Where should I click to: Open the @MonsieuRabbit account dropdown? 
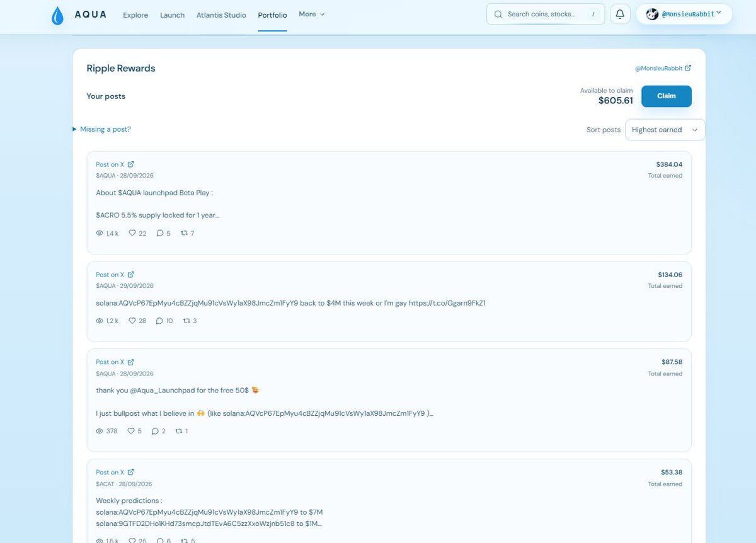point(684,14)
